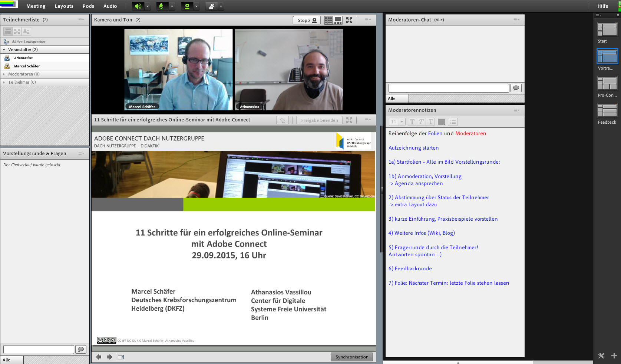
Task: Click Freigabe beenden button
Action: pyautogui.click(x=319, y=120)
